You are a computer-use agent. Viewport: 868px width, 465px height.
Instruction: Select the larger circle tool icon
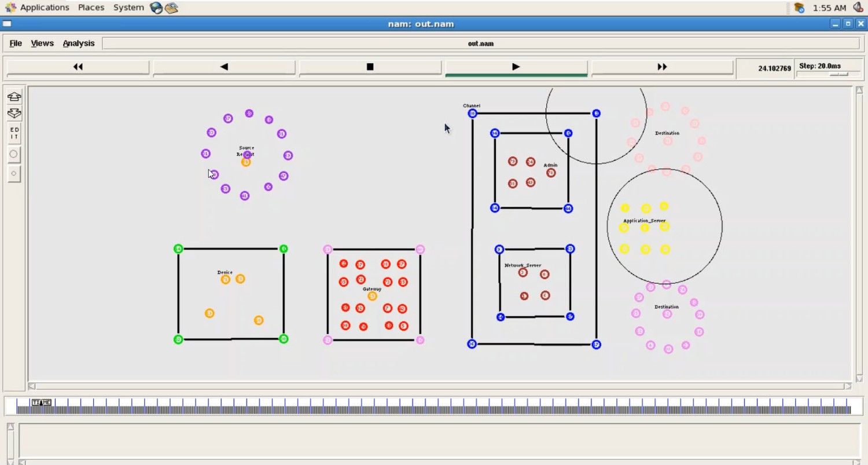point(14,154)
